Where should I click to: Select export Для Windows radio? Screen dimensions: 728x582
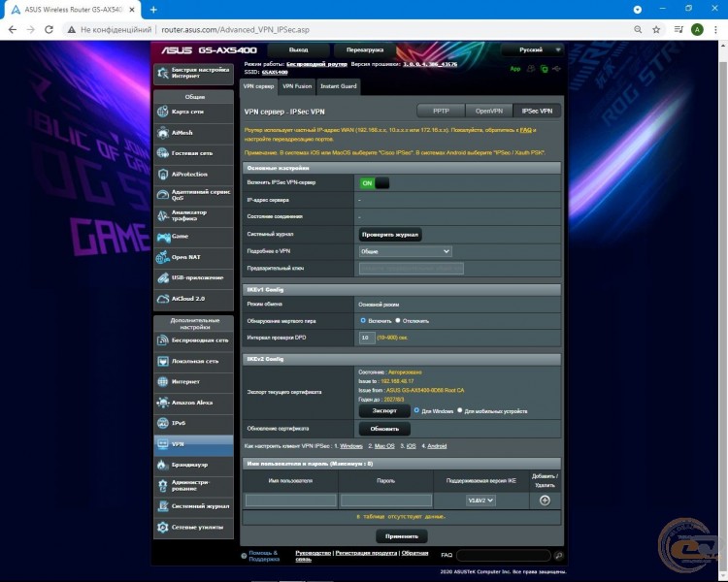click(x=416, y=410)
